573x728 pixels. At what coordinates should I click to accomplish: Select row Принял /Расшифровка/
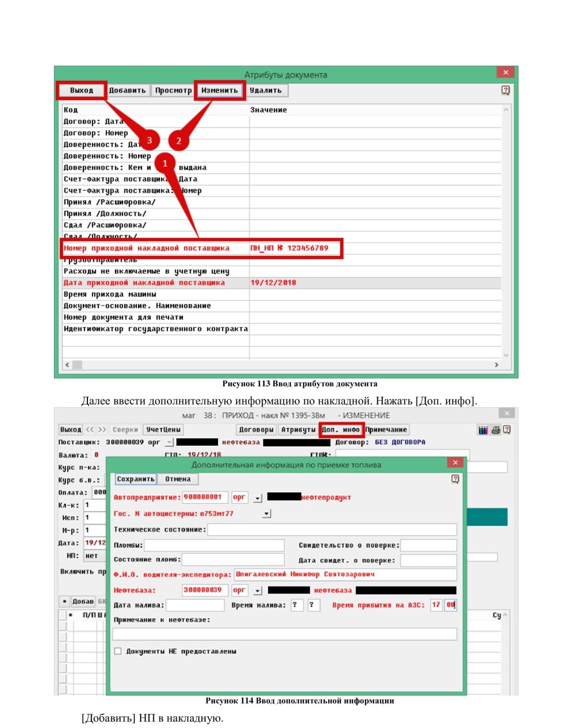click(282, 202)
